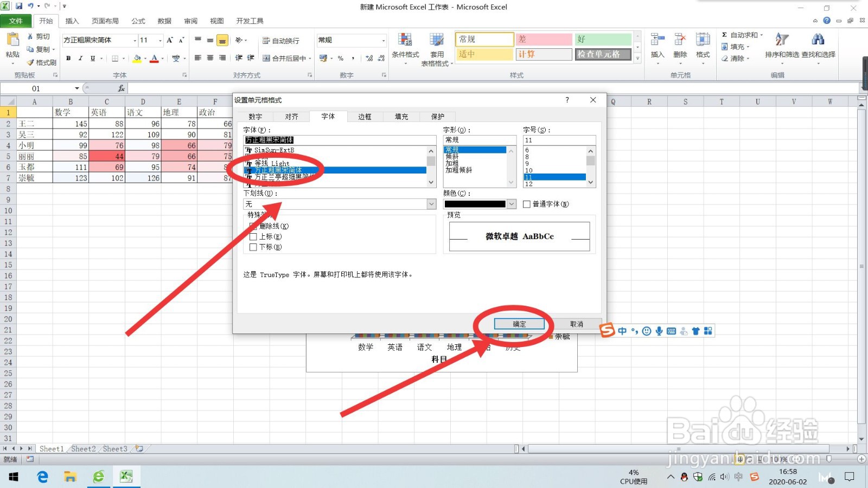Image resolution: width=868 pixels, height=488 pixels.
Task: Click the align text left icon
Action: tap(198, 58)
